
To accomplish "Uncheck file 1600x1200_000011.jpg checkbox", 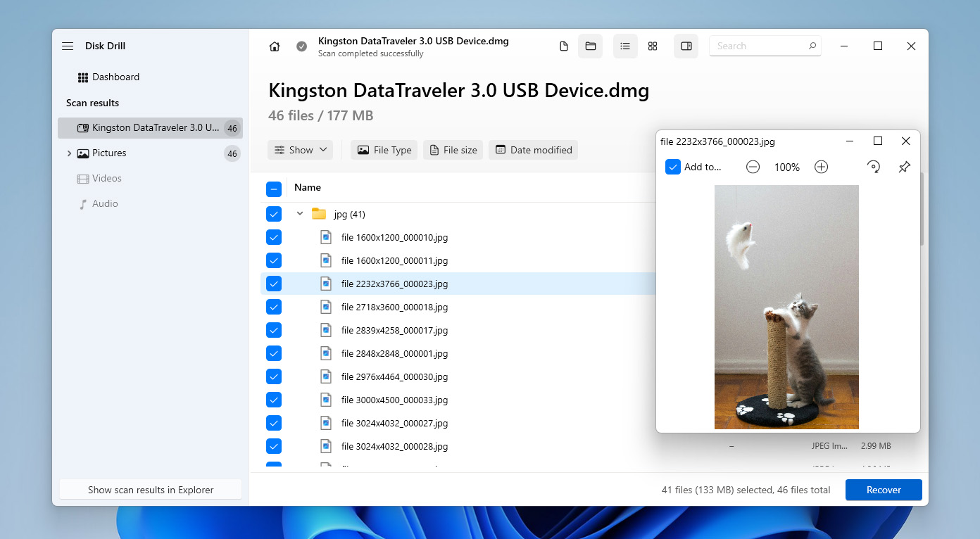I will (x=274, y=260).
